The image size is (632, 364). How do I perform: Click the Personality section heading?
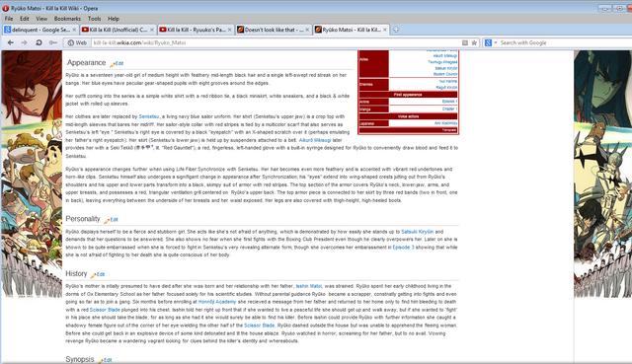pos(83,219)
